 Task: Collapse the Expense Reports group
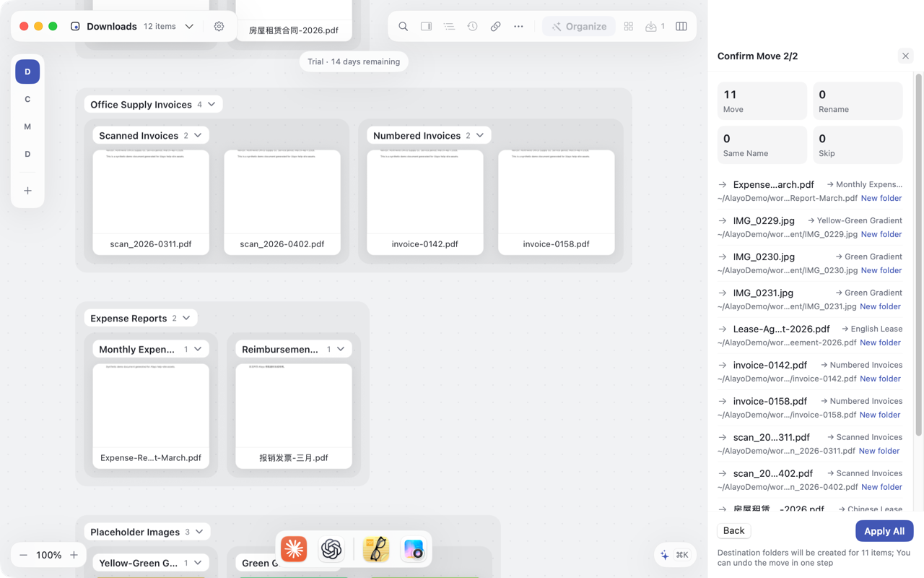click(x=186, y=319)
